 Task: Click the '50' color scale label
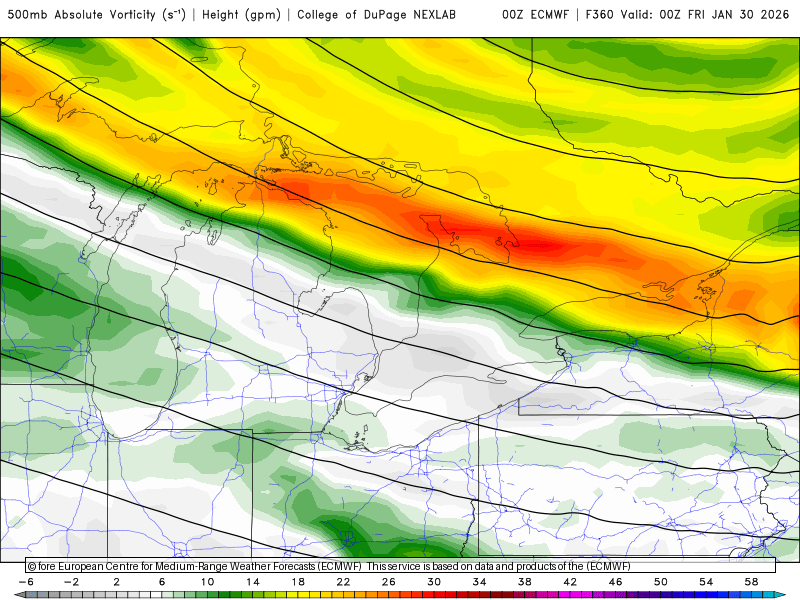pyautogui.click(x=661, y=582)
